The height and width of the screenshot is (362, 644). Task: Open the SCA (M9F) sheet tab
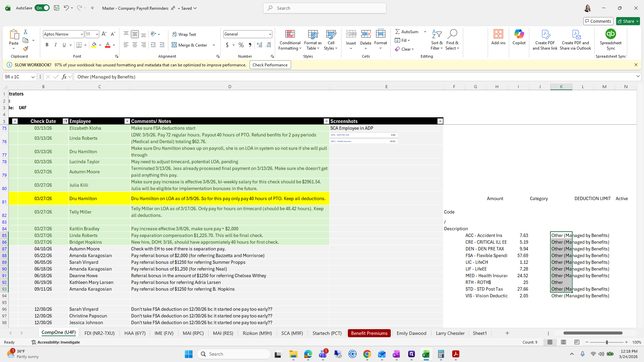click(292, 333)
